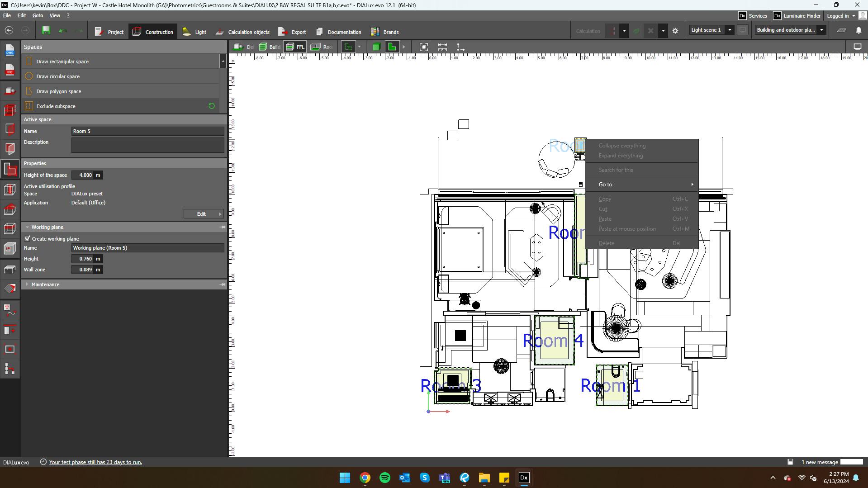Click the Edit utilisation profile button

204,214
